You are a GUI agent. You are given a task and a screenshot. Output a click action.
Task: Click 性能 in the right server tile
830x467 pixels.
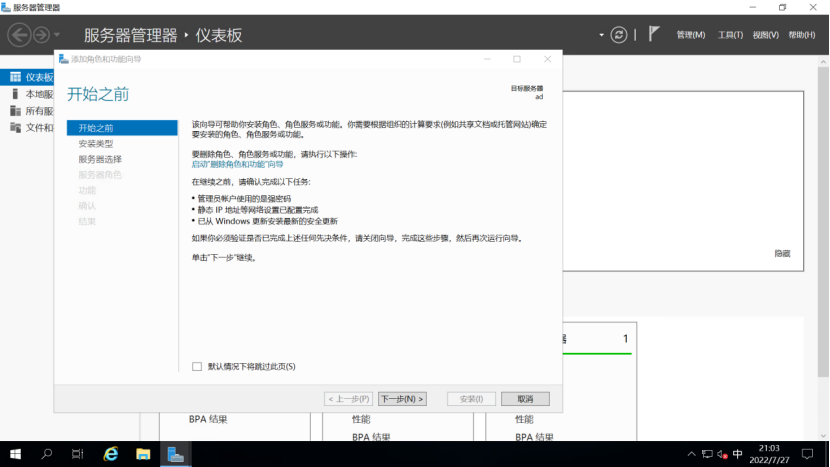coord(524,419)
